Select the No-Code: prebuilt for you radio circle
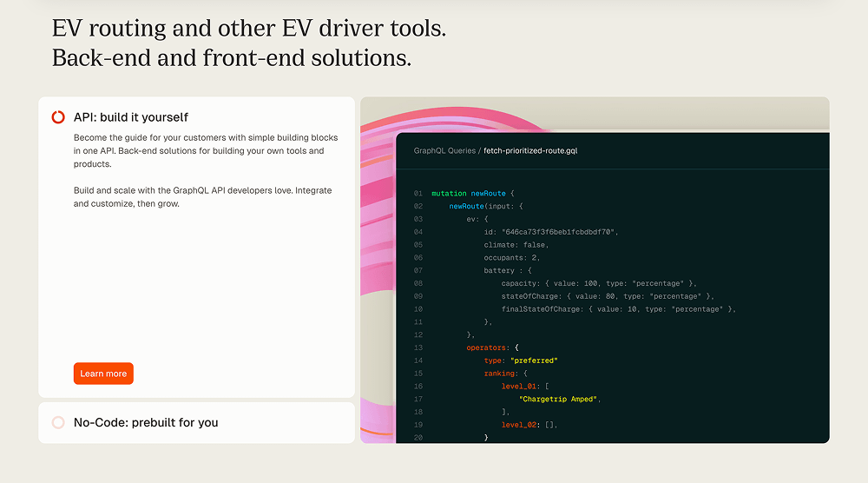Screen dimensions: 868x483 pos(58,422)
